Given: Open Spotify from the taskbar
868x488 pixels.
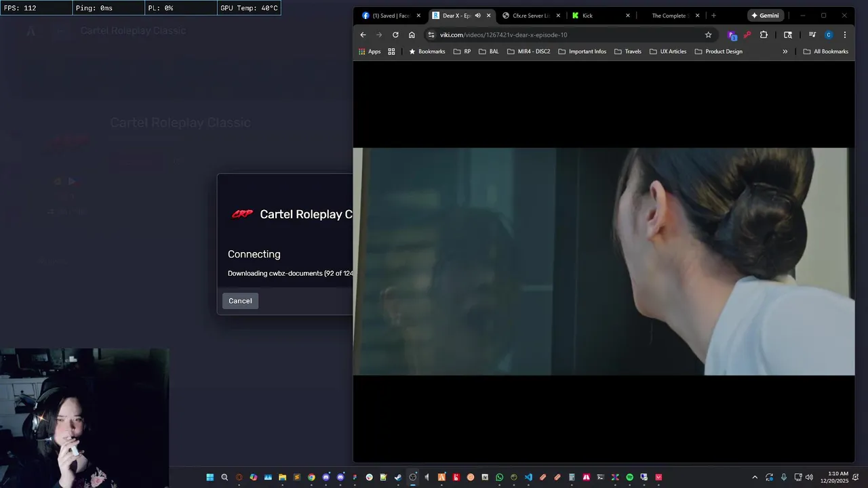Looking at the screenshot, I should [629, 477].
